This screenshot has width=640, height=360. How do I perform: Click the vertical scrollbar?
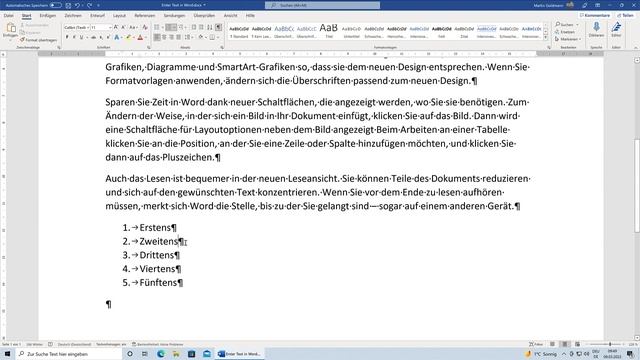pos(637,186)
